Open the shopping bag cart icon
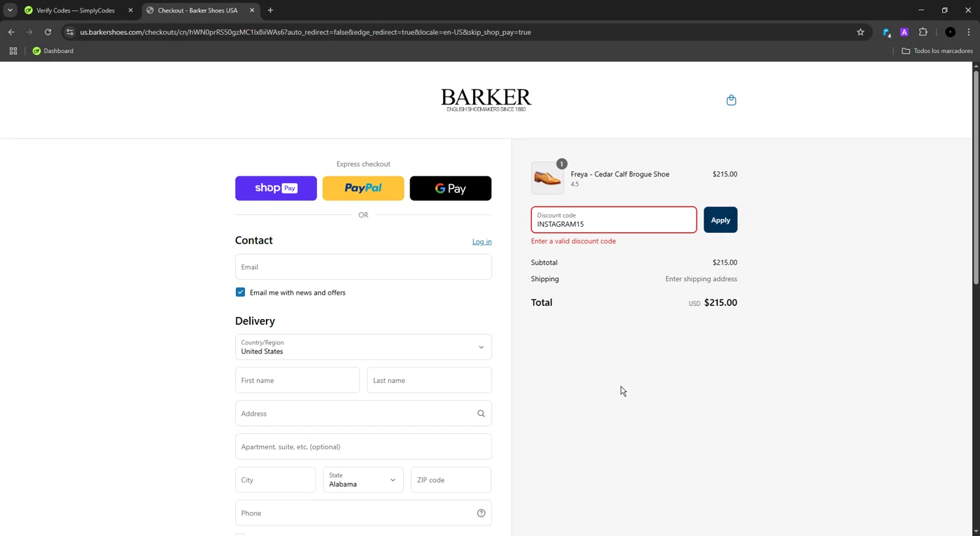 coord(731,100)
